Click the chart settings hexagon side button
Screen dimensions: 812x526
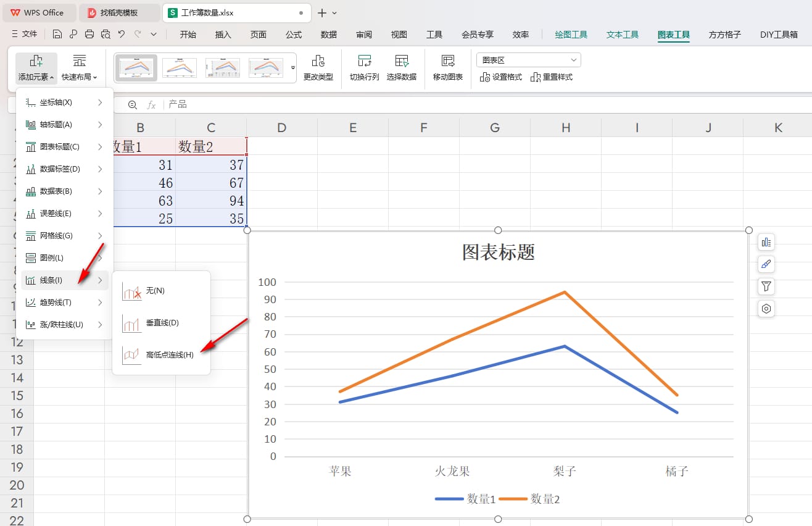[x=766, y=309]
